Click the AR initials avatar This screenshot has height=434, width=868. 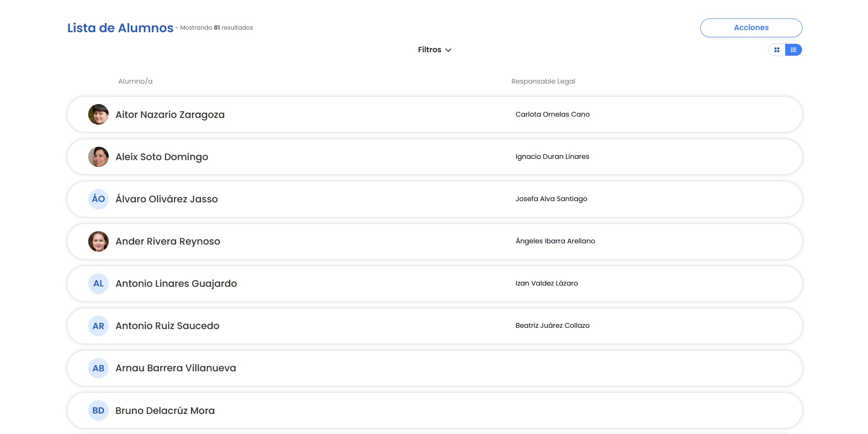[98, 326]
